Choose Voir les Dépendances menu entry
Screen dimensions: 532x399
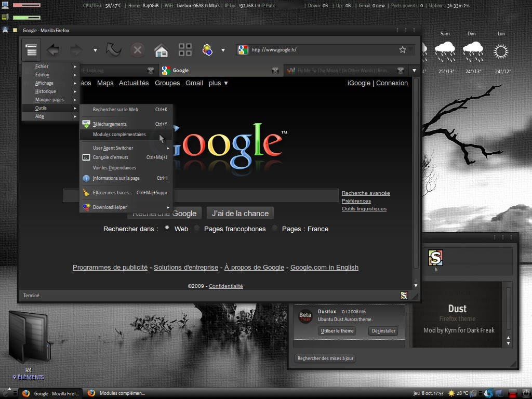pos(126,168)
